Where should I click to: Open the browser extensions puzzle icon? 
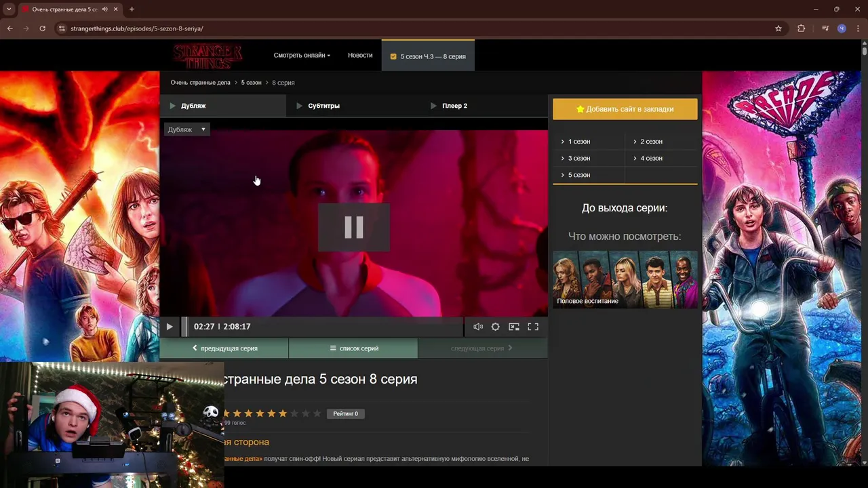pos(802,28)
